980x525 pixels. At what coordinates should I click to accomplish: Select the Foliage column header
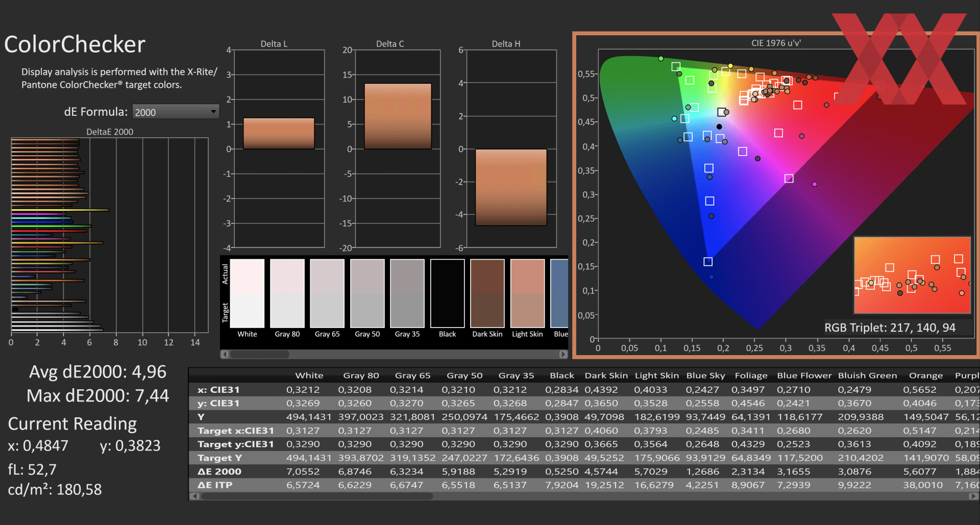coord(751,376)
